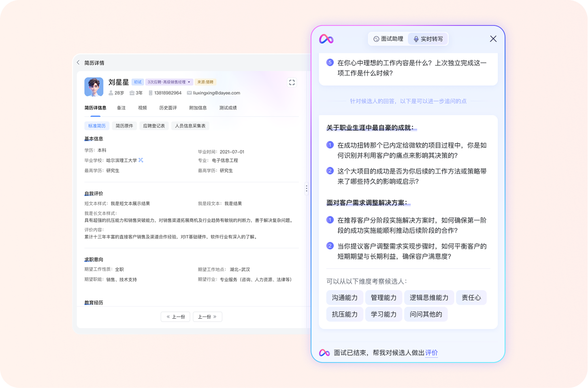Open 刘星星's avatar photo
The image size is (588, 388).
click(94, 87)
